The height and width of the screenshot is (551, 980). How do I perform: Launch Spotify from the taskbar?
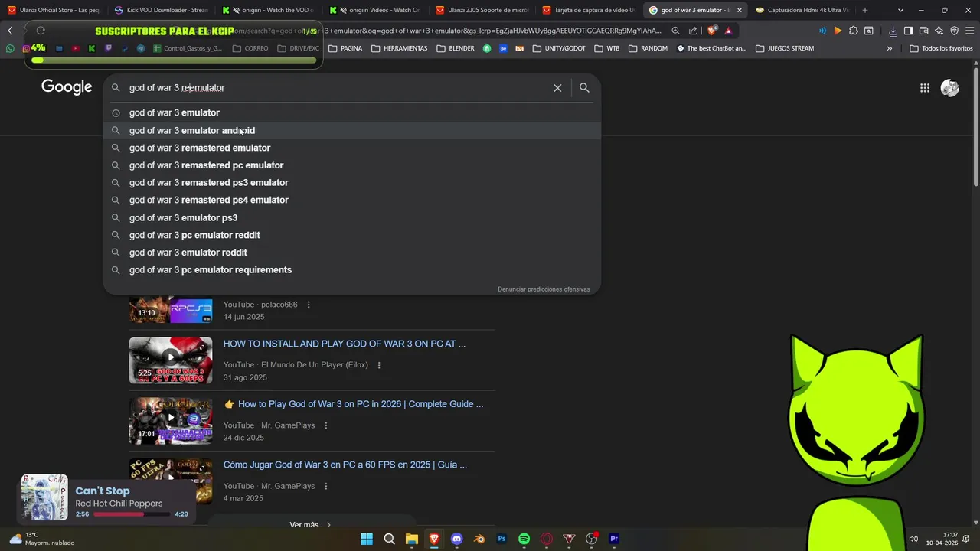click(x=524, y=539)
